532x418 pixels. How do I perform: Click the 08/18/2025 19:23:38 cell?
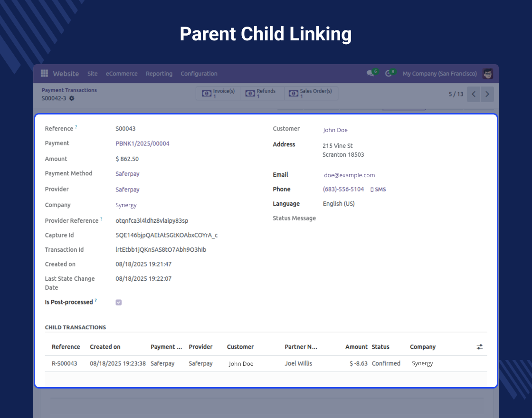[x=118, y=363]
